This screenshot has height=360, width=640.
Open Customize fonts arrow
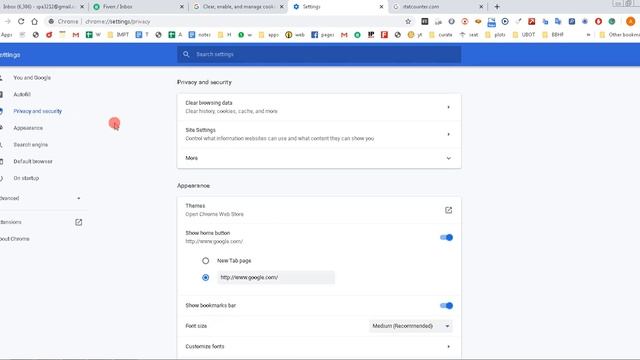pos(448,346)
